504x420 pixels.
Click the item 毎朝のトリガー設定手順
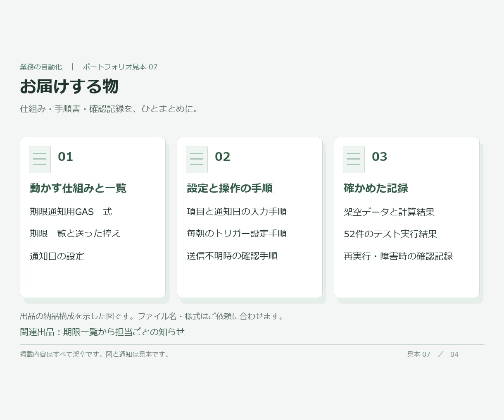pos(237,234)
